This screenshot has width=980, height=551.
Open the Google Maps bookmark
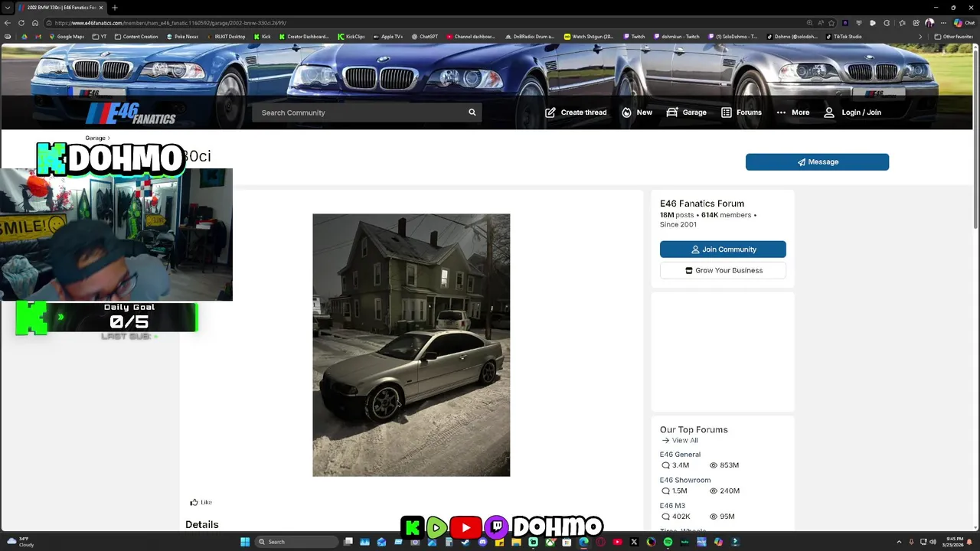tap(67, 36)
